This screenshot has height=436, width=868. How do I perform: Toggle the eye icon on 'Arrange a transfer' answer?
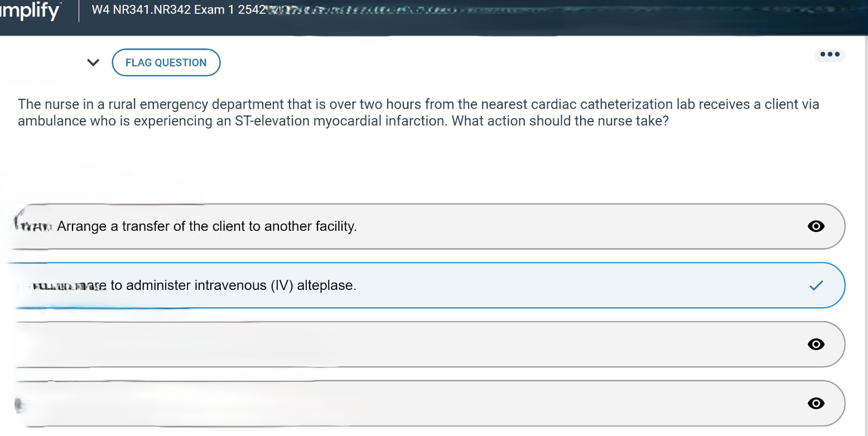[x=816, y=226]
